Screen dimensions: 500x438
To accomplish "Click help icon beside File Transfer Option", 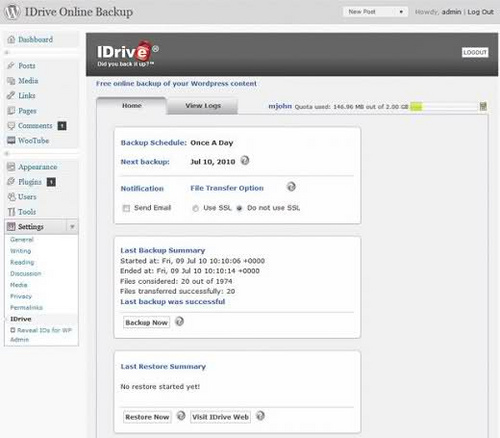I will (x=291, y=187).
